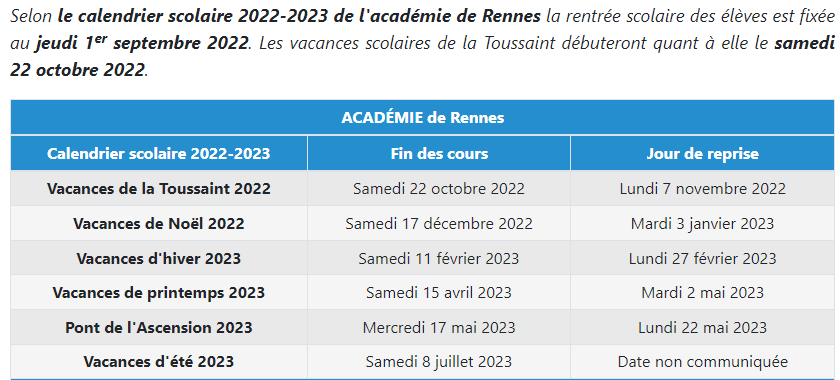Click the Samedi 17 décembre 2022 cell
The width and height of the screenshot is (840, 380).
pyautogui.click(x=439, y=223)
